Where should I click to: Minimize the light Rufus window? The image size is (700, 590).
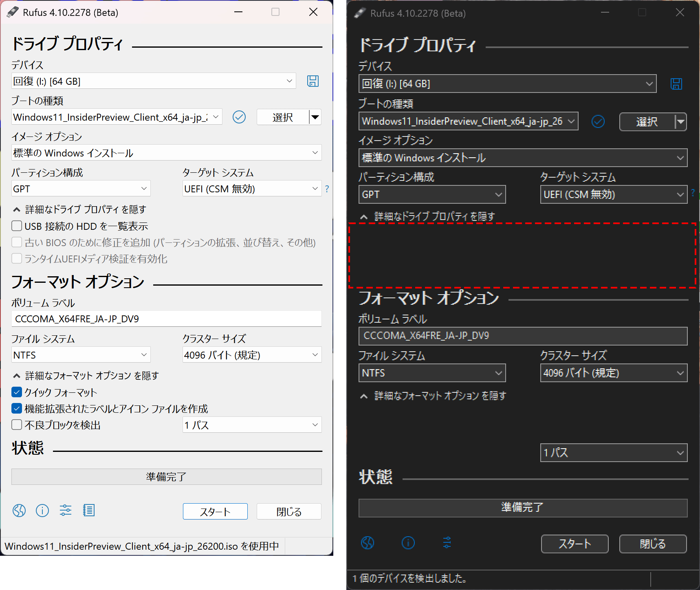[238, 12]
